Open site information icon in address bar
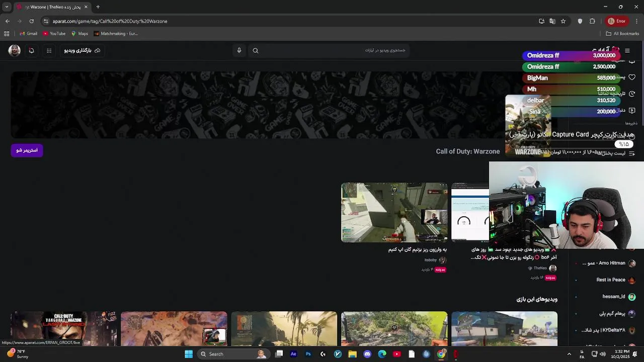 click(46, 21)
